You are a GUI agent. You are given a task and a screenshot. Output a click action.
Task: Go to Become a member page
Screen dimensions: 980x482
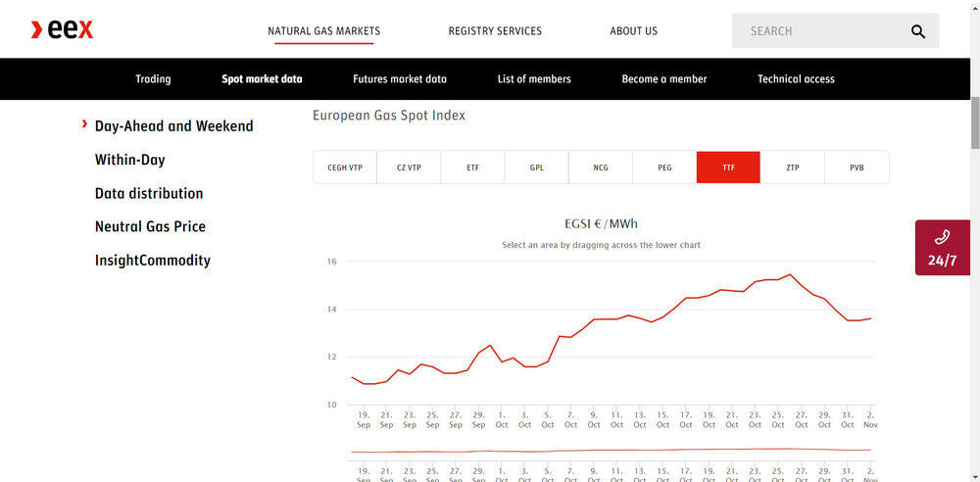point(663,79)
